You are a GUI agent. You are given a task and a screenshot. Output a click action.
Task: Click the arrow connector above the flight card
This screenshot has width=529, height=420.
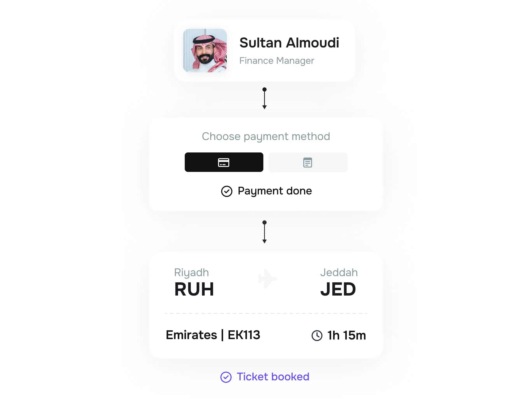264,232
